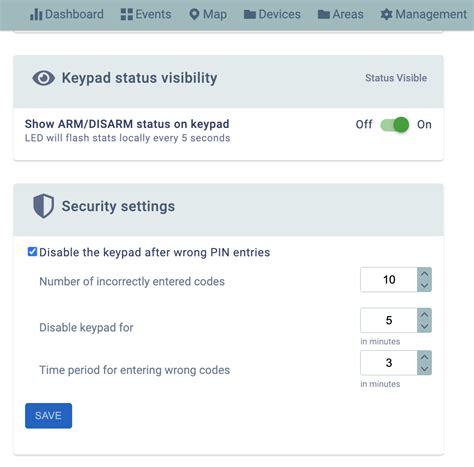474x467 pixels.
Task: Uncheck Disable the keypad after wrong PIN entries
Action: click(32, 252)
